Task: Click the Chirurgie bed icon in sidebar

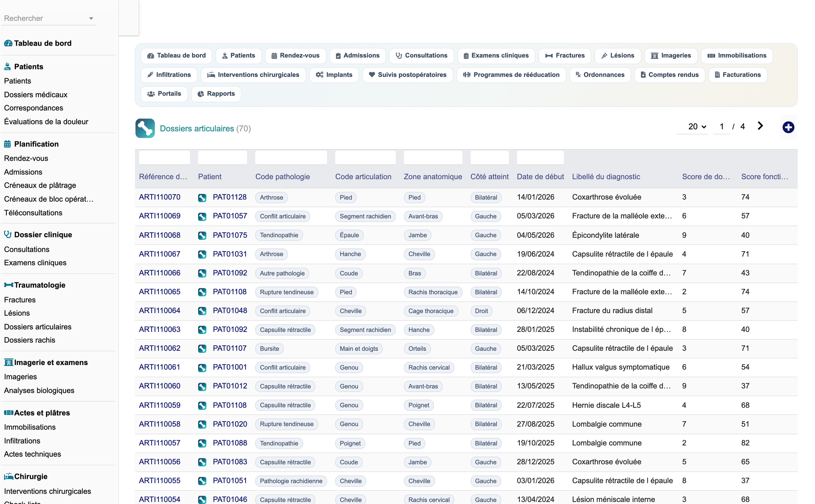Action: (x=8, y=476)
